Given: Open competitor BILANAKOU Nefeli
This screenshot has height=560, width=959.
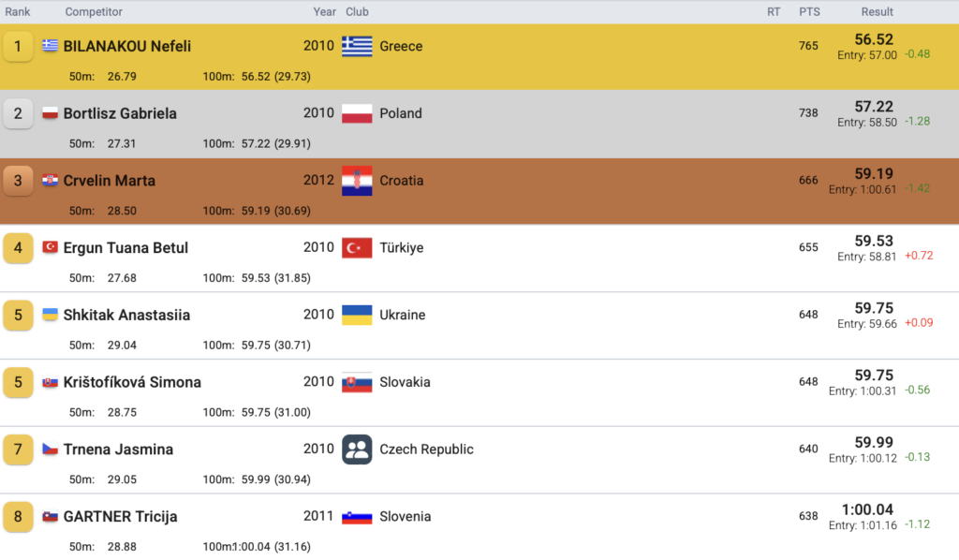Looking at the screenshot, I should [x=127, y=46].
